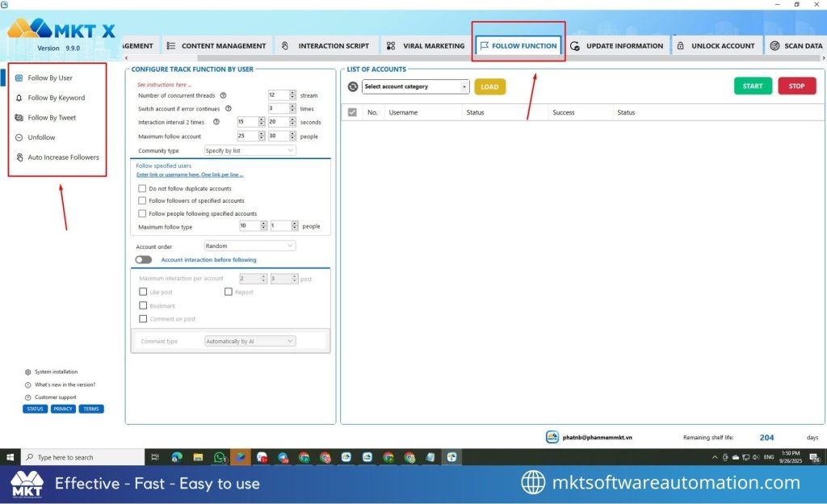Check Follow followers of specified accounts
The image size is (827, 504).
142,201
